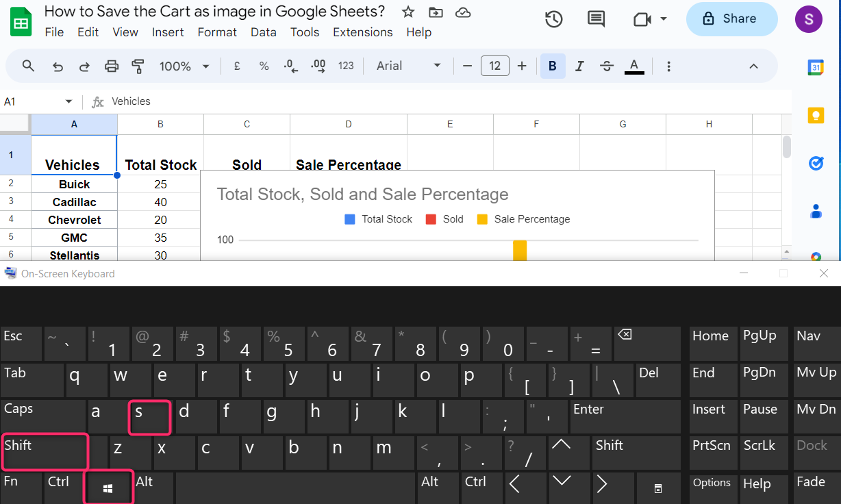Open the text color picker

634,66
